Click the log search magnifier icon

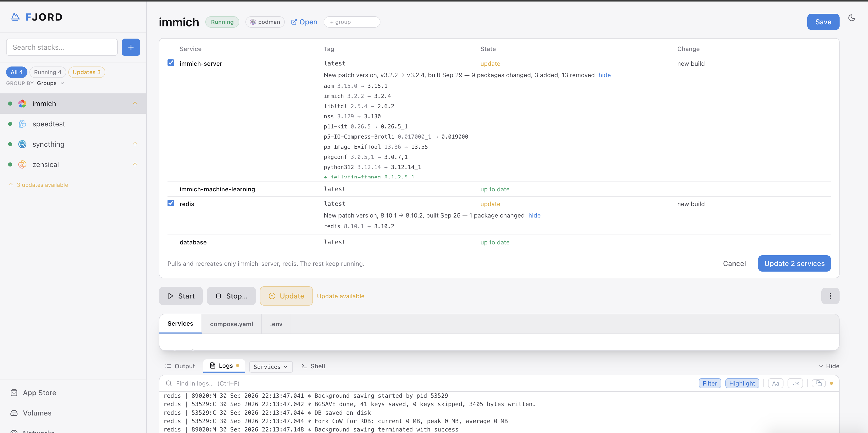169,383
